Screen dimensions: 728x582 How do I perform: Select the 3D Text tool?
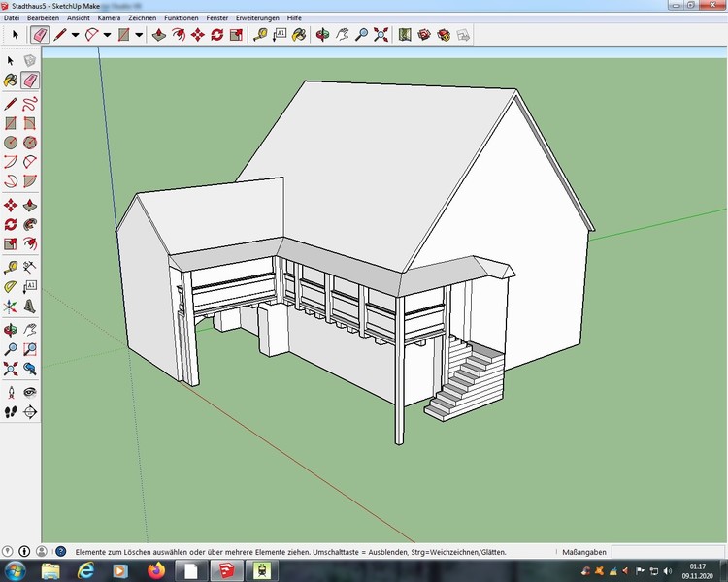30,307
